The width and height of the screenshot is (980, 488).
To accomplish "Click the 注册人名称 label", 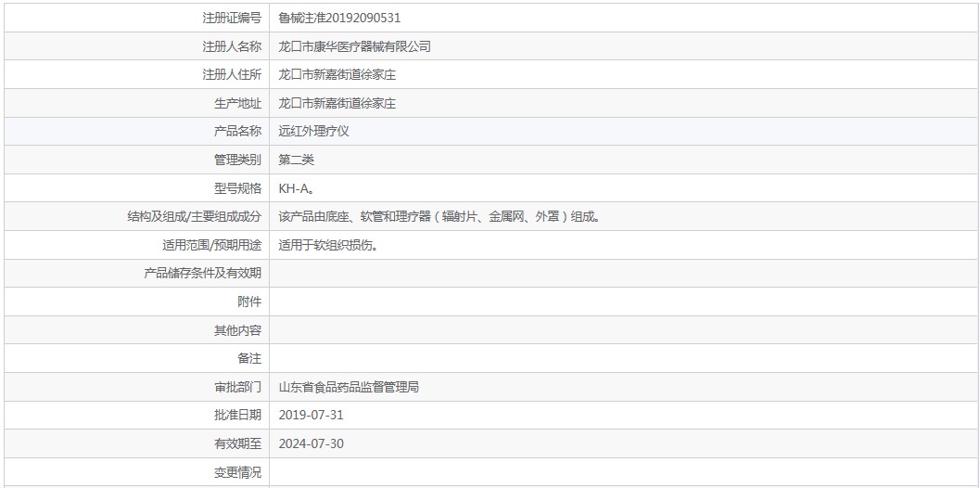I will point(232,46).
